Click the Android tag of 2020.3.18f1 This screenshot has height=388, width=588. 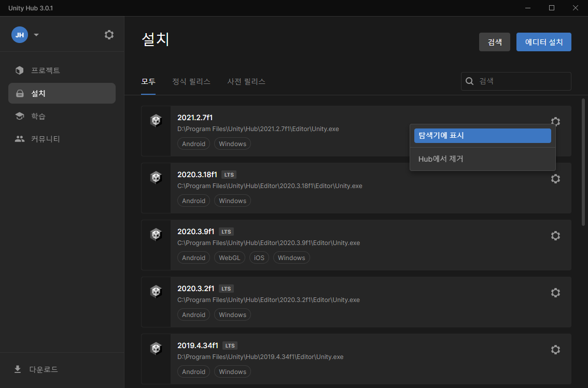(x=193, y=201)
